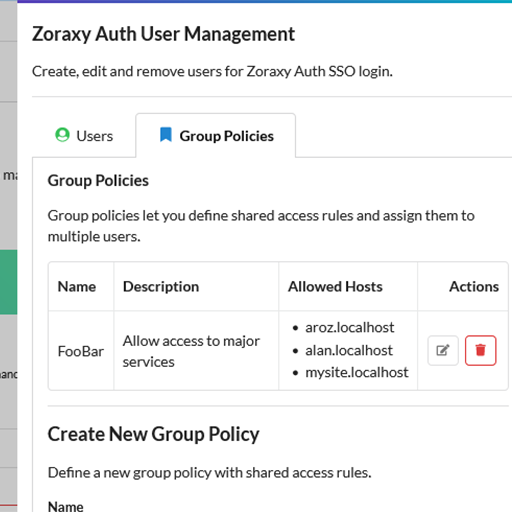
Task: Select the Group Policies tab
Action: coord(216,136)
